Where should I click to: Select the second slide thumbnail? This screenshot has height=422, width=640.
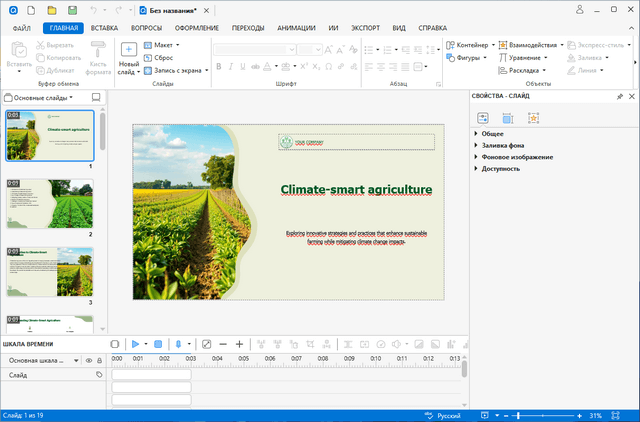(50, 204)
